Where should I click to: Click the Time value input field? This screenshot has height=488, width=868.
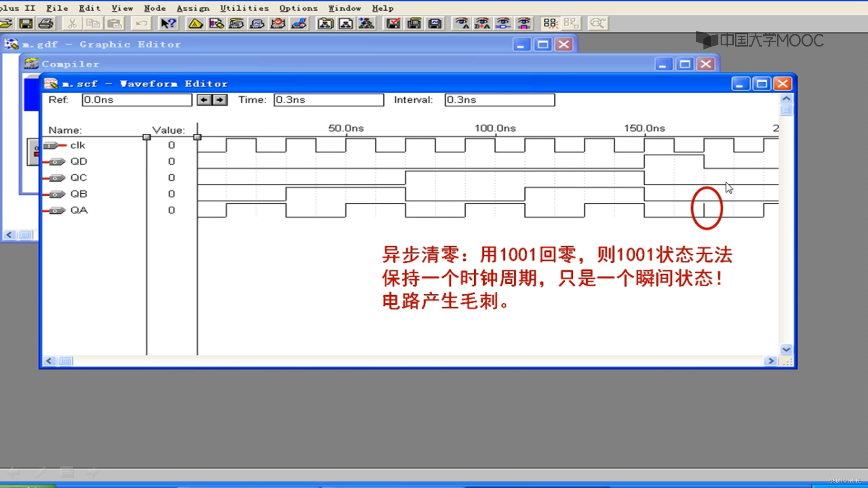(329, 100)
